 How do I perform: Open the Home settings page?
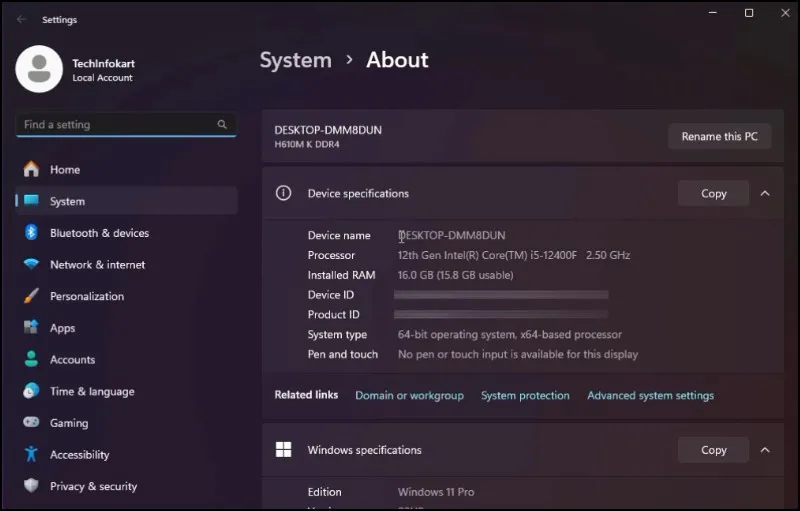[127, 169]
